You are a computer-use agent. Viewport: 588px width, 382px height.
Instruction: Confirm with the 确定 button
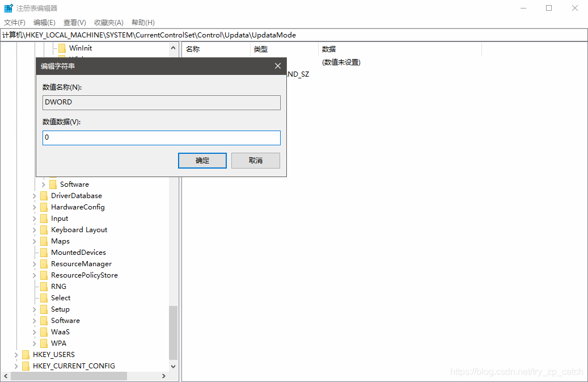tap(202, 161)
